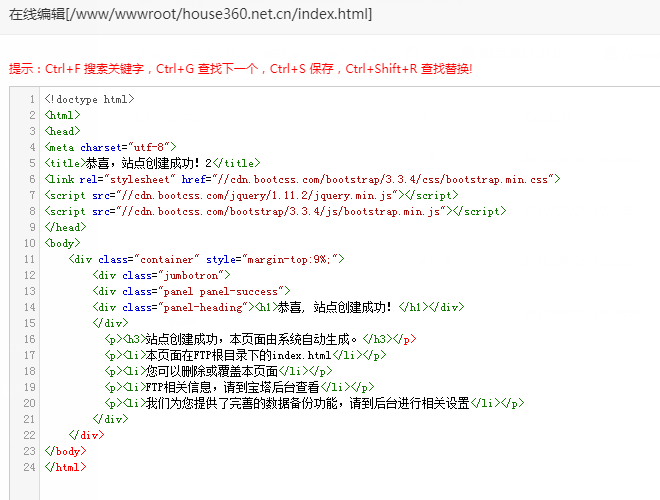This screenshot has width=660, height=500.
Task: Click the FTP根目录 index.html list line
Action: pos(245,355)
